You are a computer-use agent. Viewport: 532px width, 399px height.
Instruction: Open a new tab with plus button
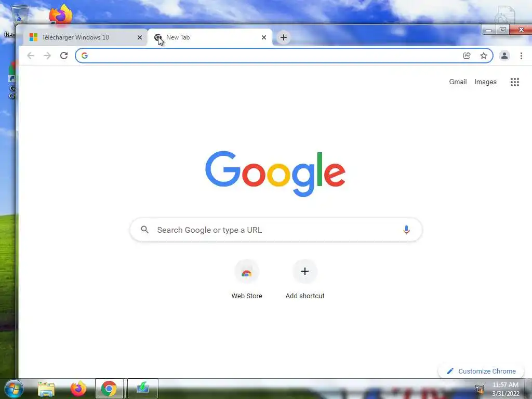pyautogui.click(x=284, y=37)
